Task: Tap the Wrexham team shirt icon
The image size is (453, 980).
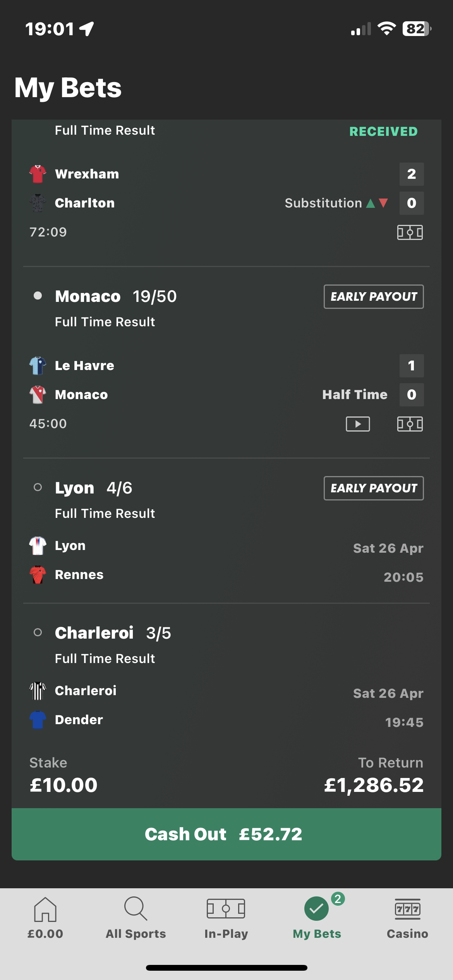Action: [x=38, y=174]
